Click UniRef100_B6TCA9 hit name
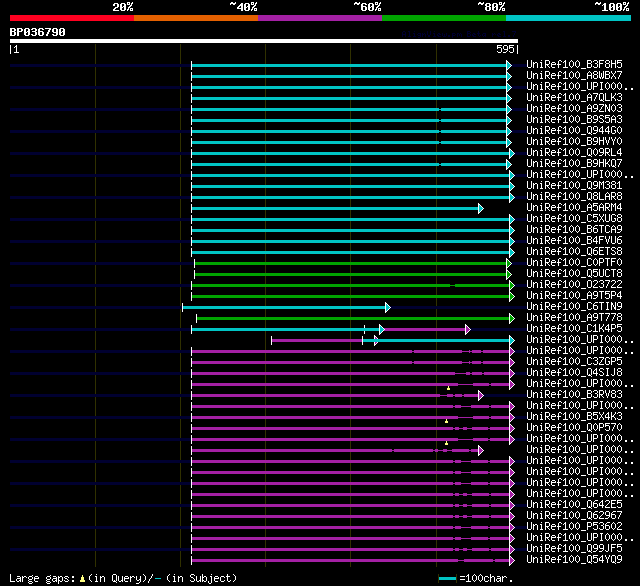The width and height of the screenshot is (640, 586). [x=574, y=230]
